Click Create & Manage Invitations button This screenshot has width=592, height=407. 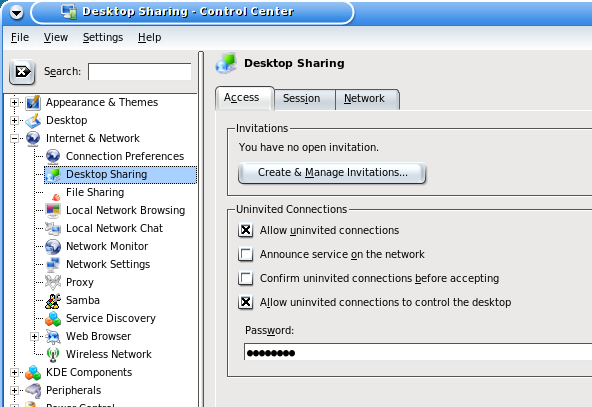pos(332,173)
